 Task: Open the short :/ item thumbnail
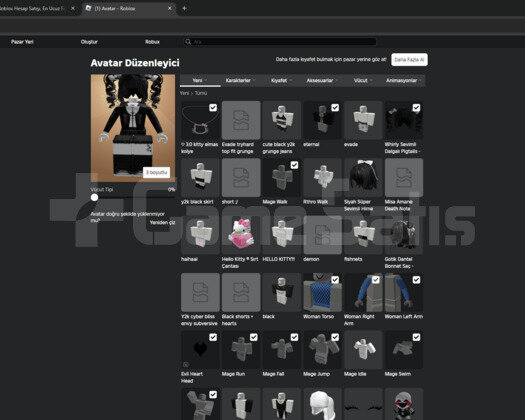point(241,178)
